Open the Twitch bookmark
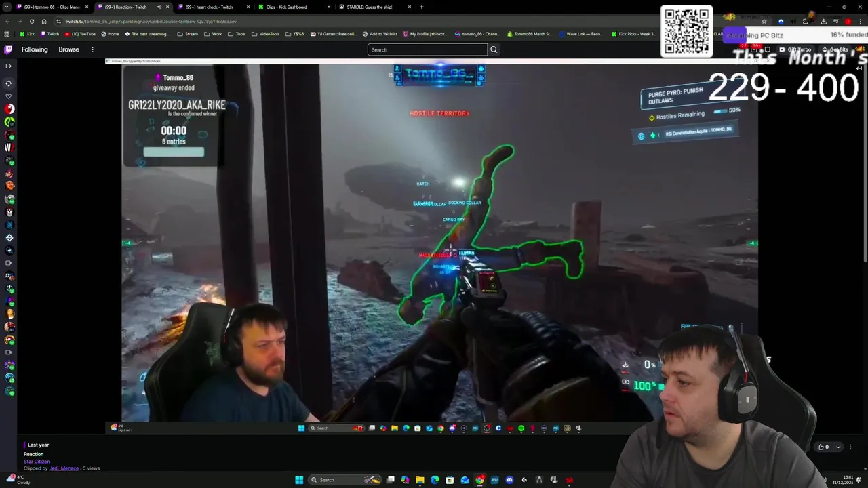The height and width of the screenshot is (488, 868). [x=50, y=34]
